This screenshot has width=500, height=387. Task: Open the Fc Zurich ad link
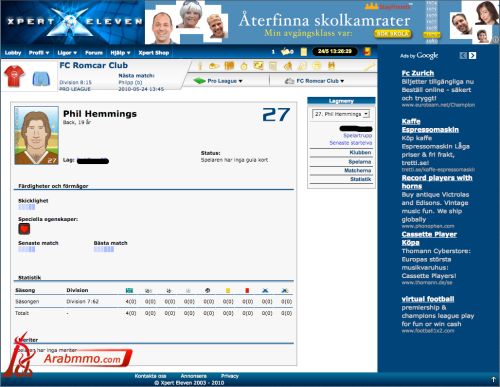click(418, 73)
